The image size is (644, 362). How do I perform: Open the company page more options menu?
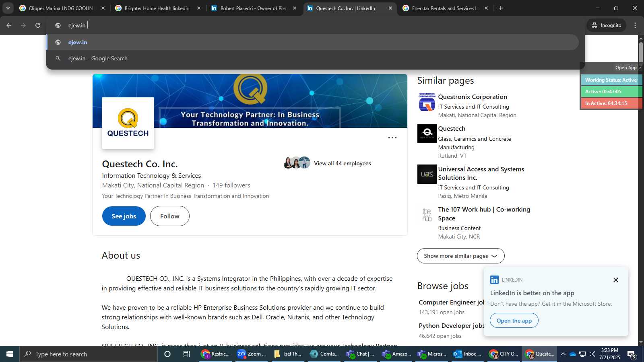392,138
